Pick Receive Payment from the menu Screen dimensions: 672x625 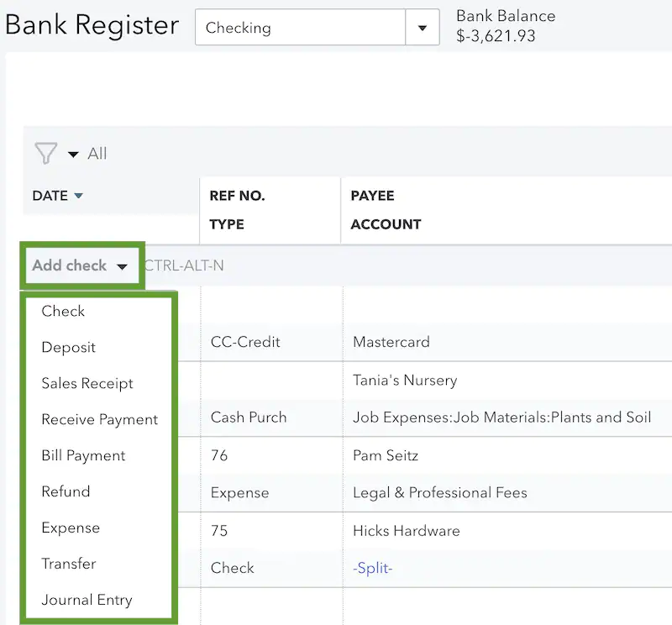(x=99, y=419)
